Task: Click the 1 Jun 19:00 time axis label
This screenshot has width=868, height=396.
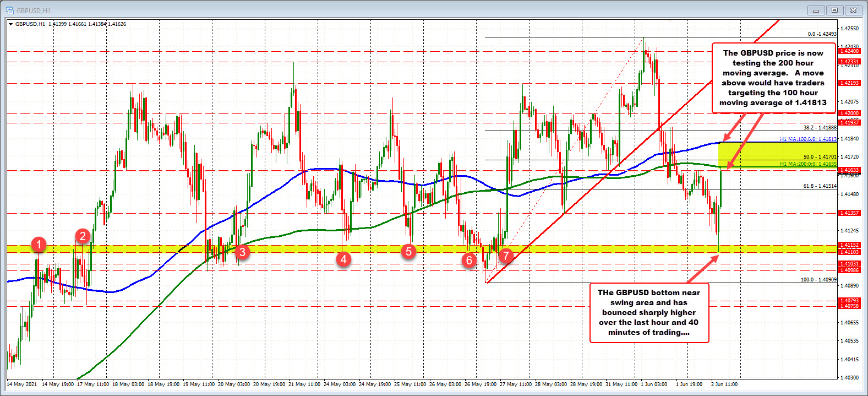Action: click(x=689, y=384)
